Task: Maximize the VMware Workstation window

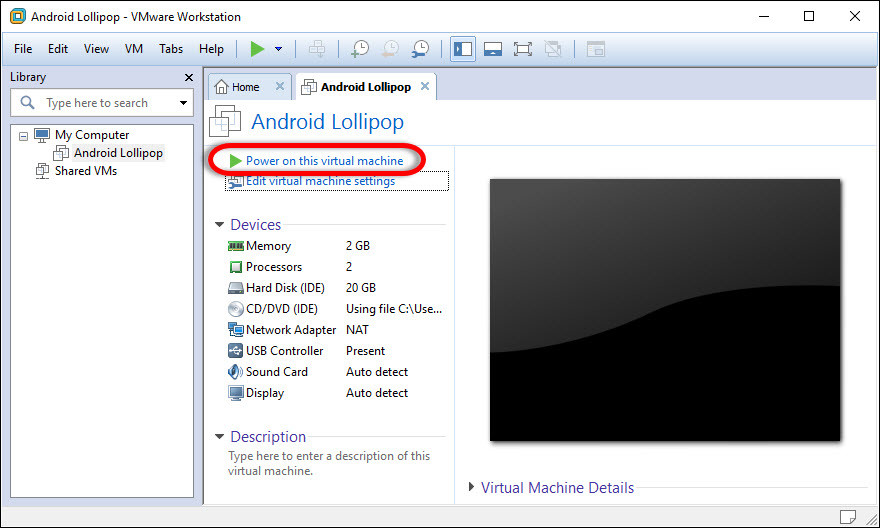Action: 809,16
